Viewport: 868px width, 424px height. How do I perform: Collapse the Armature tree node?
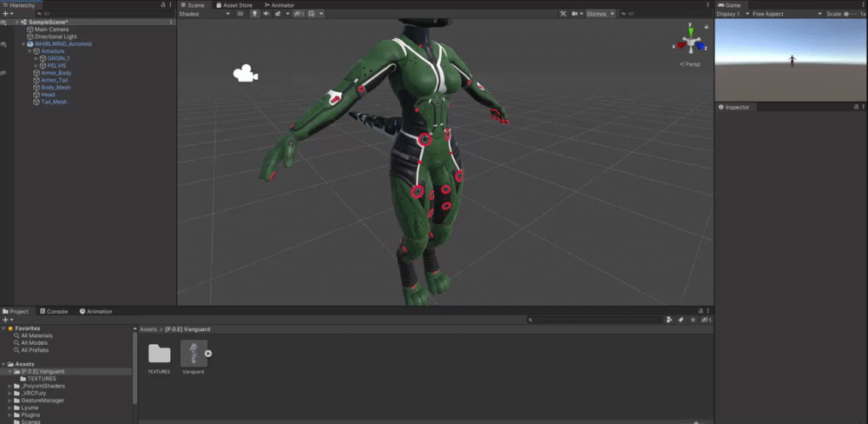[30, 51]
